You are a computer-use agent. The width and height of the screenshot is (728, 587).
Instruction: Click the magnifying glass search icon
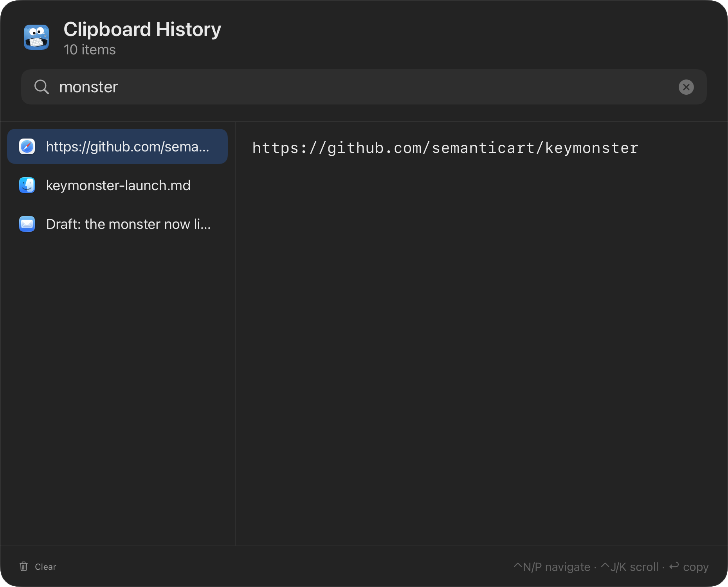[x=41, y=87]
